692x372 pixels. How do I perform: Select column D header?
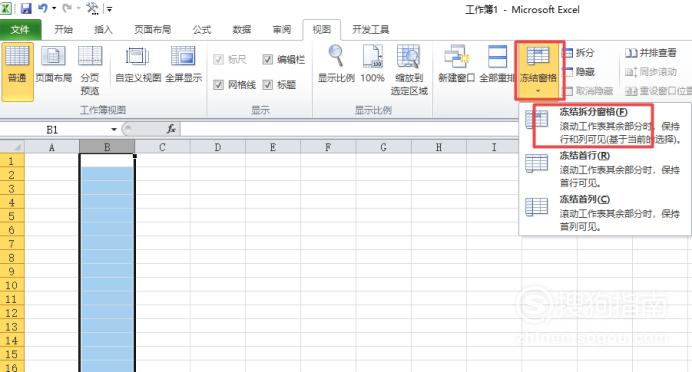(218, 147)
